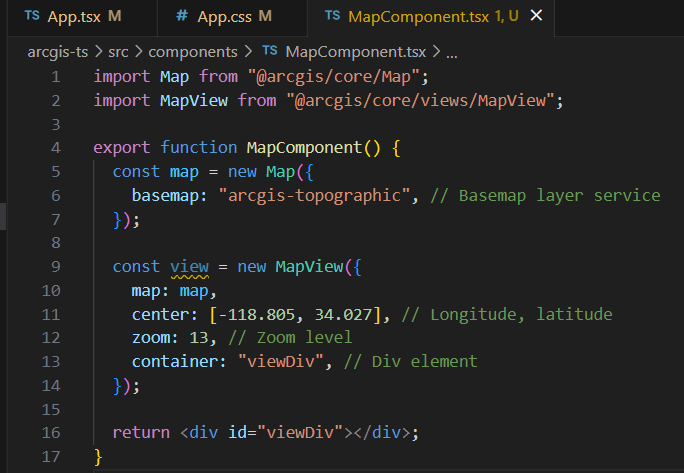Image resolution: width=684 pixels, height=473 pixels.
Task: Click line number 4 in gutter
Action: (55, 148)
